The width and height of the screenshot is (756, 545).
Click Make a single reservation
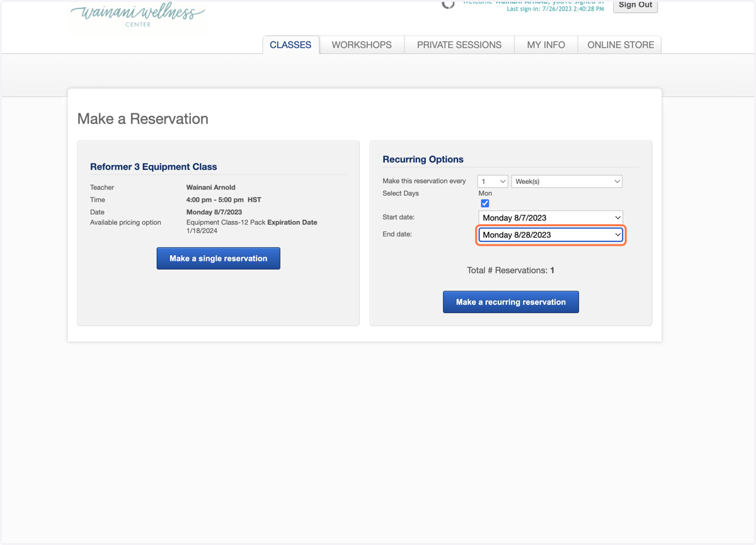click(x=218, y=258)
